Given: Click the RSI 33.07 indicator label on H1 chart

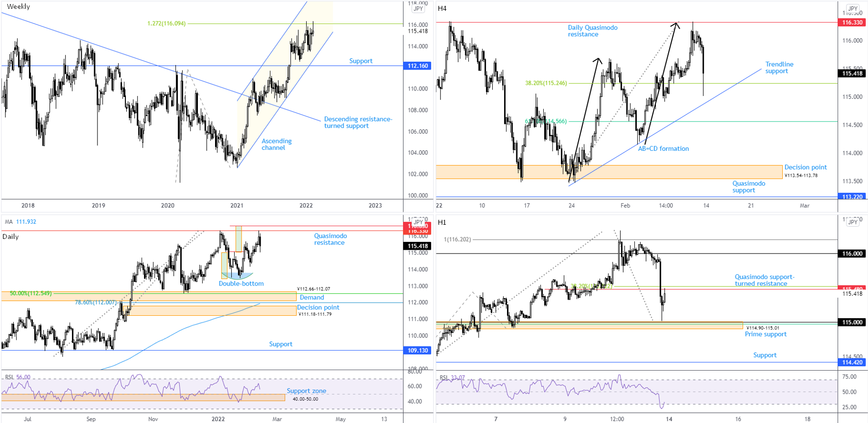Looking at the screenshot, I should [x=452, y=377].
